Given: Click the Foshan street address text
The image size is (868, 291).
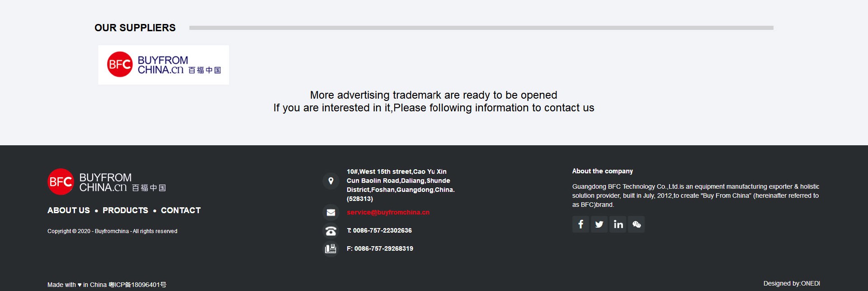Looking at the screenshot, I should [x=400, y=185].
